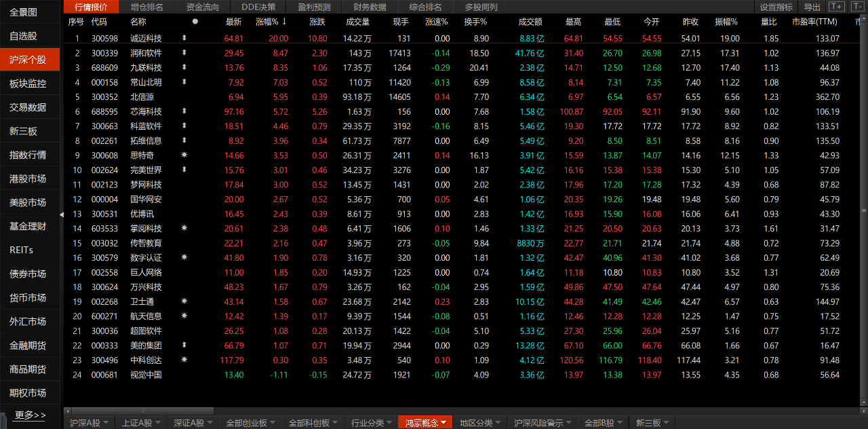
Task: Open the 资金流向 tab
Action: point(203,7)
